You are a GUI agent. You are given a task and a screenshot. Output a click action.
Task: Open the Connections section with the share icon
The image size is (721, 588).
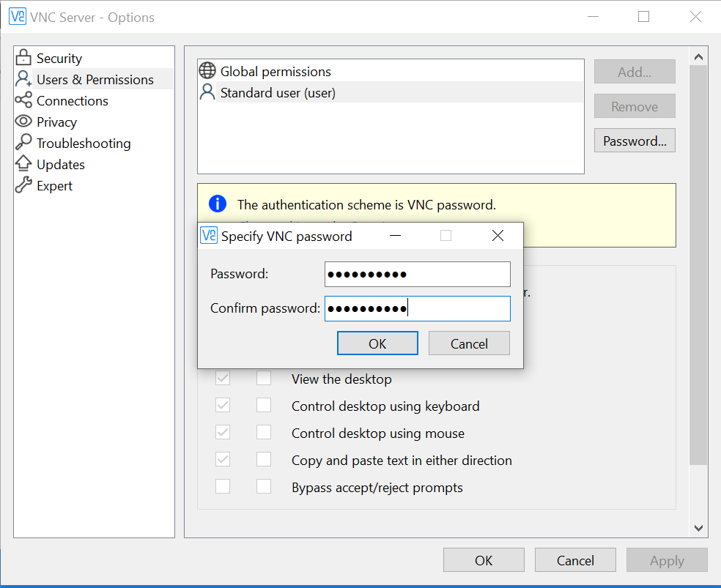click(95, 100)
